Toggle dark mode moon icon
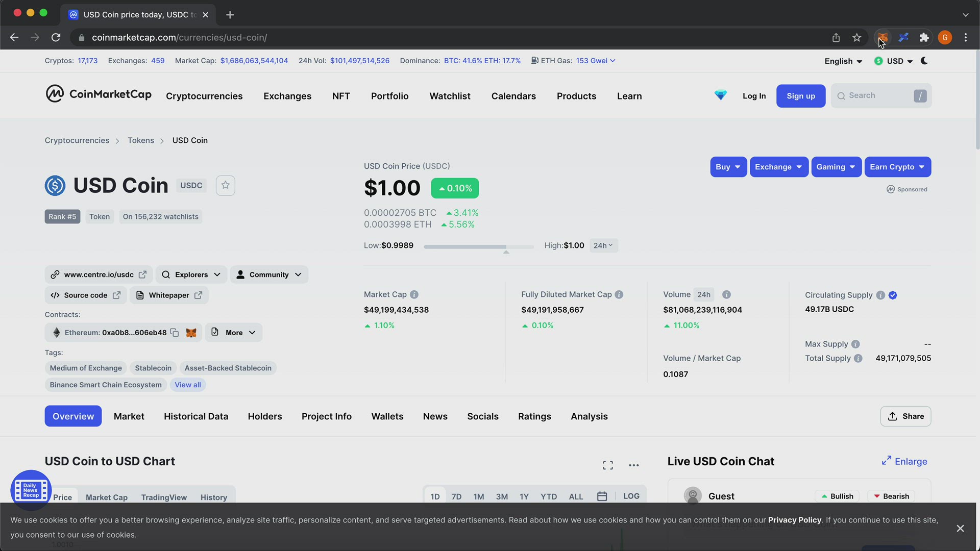The height and width of the screenshot is (551, 980). [x=924, y=61]
